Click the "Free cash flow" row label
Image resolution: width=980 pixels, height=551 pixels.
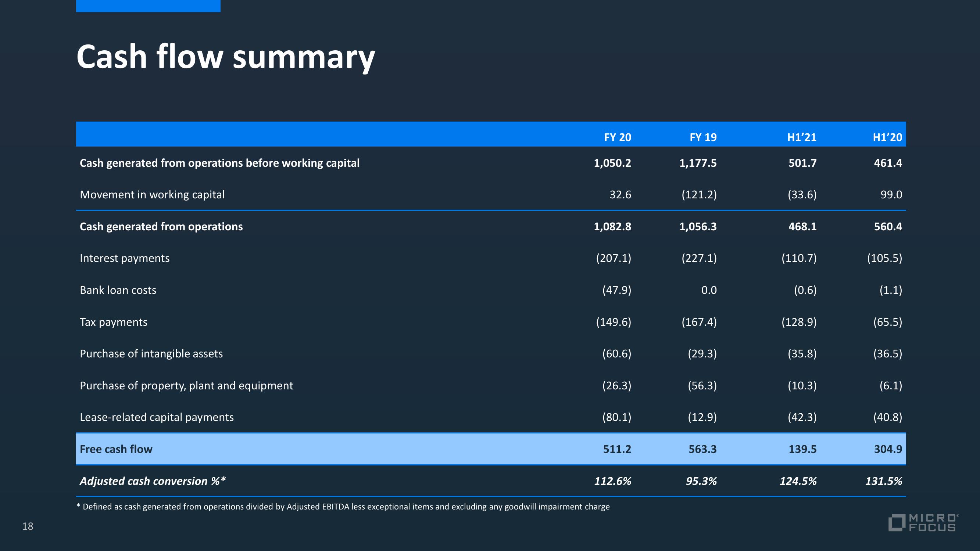tap(116, 449)
